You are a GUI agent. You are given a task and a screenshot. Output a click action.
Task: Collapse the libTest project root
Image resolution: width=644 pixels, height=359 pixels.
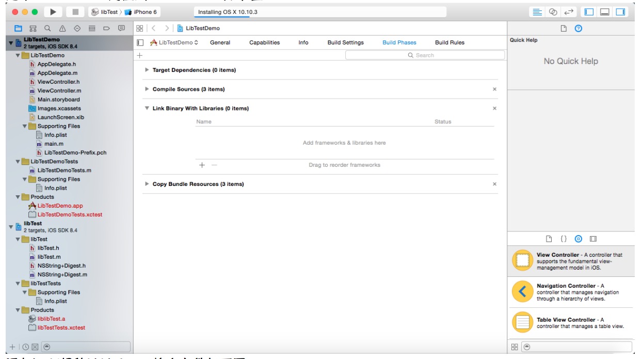point(11,226)
